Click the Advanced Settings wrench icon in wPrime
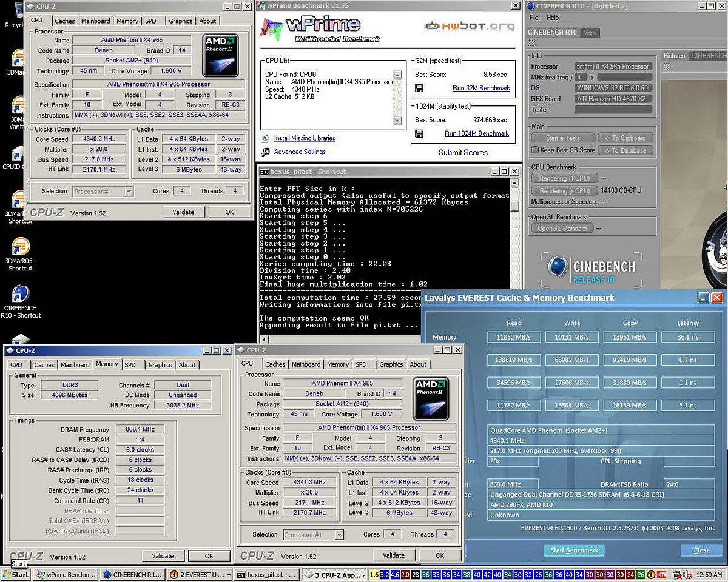728x582 pixels. [265, 152]
